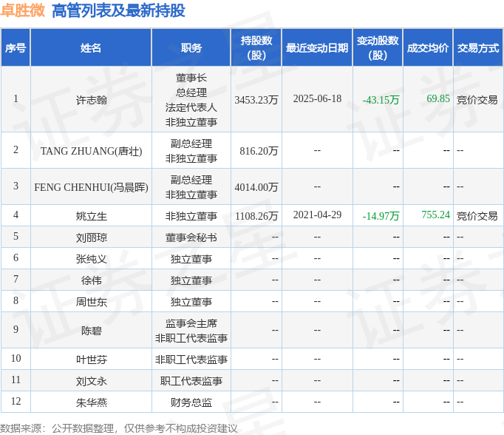Screen dimensions: 504x435
Task: Select the name FENG CHENHUI(冯晨晖)
Action: pos(92,187)
